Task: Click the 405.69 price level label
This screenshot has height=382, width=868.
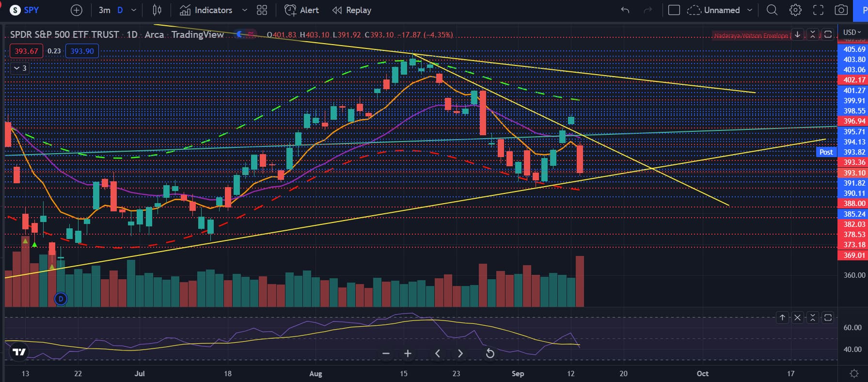Action: (x=854, y=49)
